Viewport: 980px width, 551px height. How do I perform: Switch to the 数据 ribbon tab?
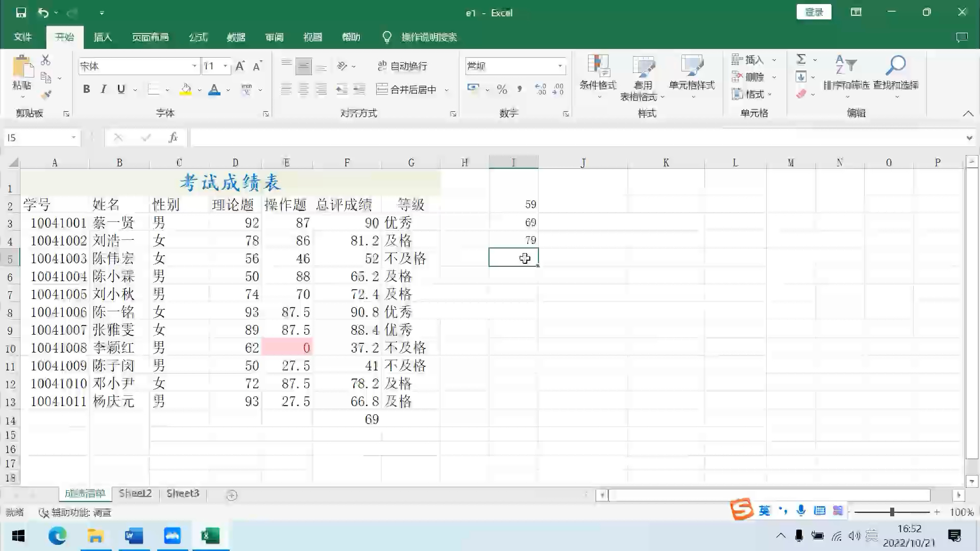[236, 37]
